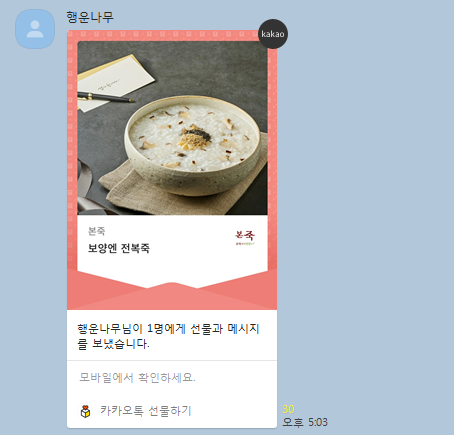The height and width of the screenshot is (435, 454).
Task: Click the black kakao badge
Action: (273, 34)
